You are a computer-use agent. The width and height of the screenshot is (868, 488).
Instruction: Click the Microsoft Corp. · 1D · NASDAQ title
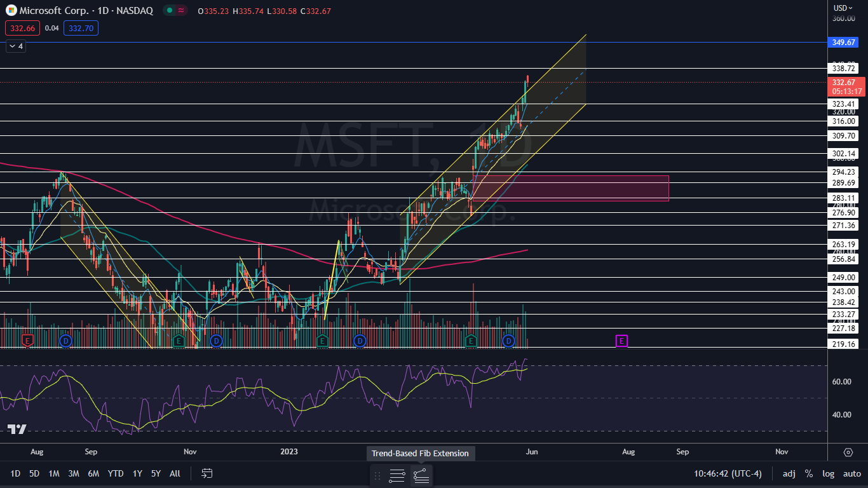86,11
